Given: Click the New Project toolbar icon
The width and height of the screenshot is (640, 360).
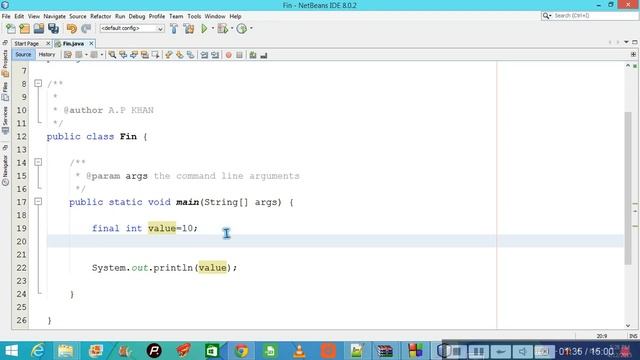Looking at the screenshot, I should [x=24, y=29].
